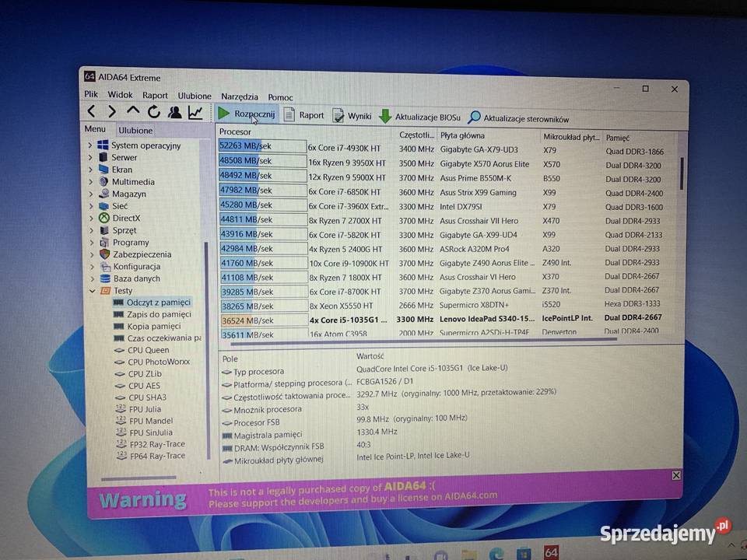Click the AIDA64 icon in the taskbar
This screenshot has width=747, height=560.
[551, 552]
